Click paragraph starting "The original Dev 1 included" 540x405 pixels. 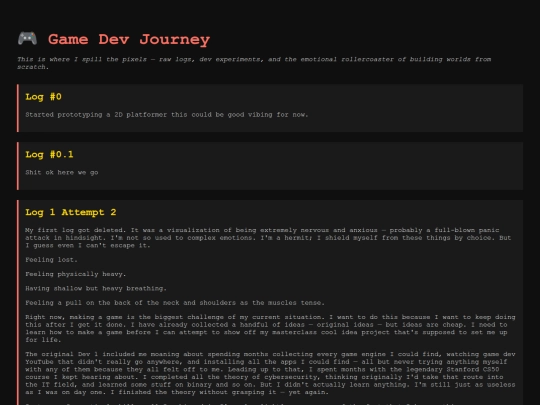pos(270,373)
